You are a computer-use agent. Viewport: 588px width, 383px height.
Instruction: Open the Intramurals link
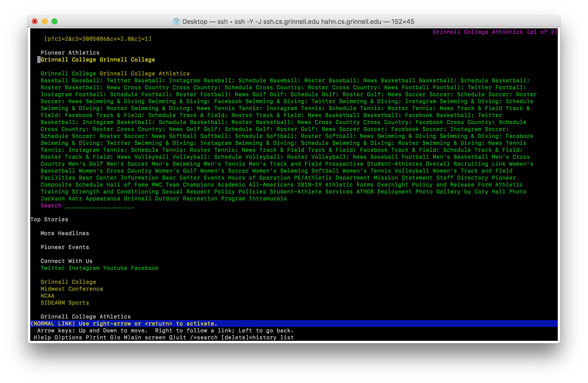(268, 199)
